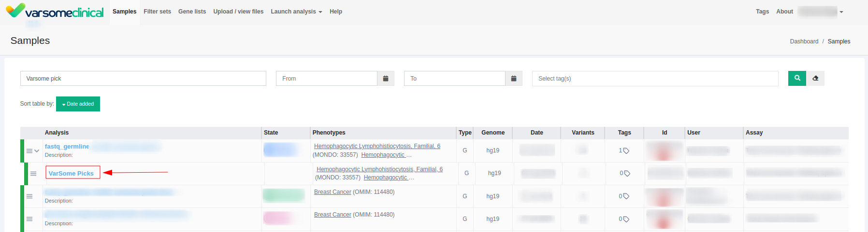Click the eraser clear-filters icon

[815, 78]
